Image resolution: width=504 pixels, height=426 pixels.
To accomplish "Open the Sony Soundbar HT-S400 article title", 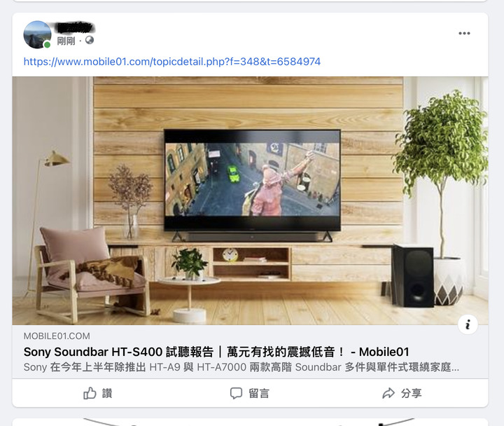I will click(216, 352).
